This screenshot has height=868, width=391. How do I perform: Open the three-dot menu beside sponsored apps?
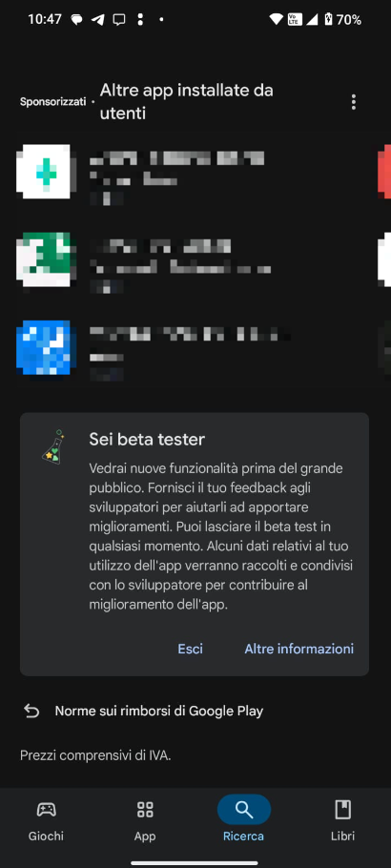point(354,102)
